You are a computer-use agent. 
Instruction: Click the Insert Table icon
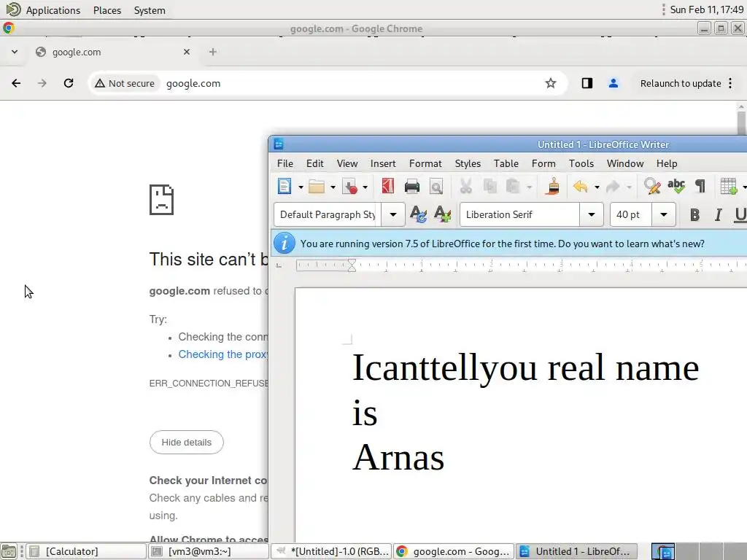click(729, 186)
